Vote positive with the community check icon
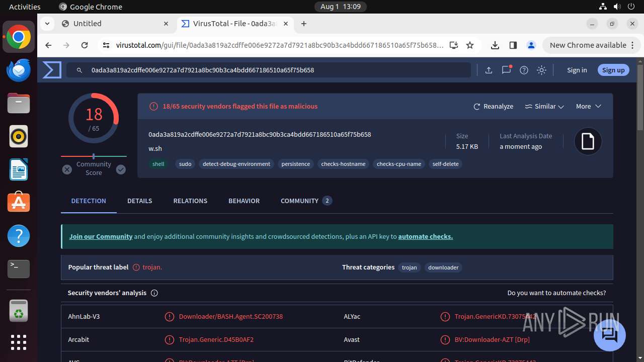Viewport: 644px width, 362px height. pos(121,170)
